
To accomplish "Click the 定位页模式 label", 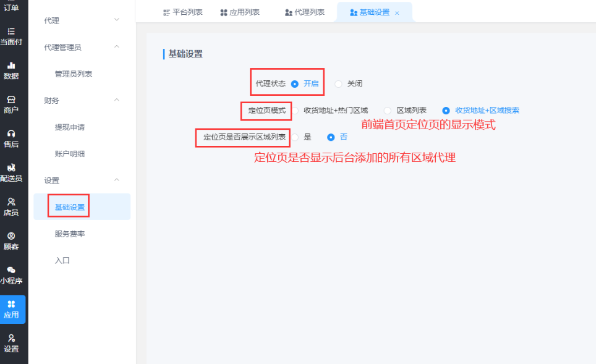I will click(267, 110).
